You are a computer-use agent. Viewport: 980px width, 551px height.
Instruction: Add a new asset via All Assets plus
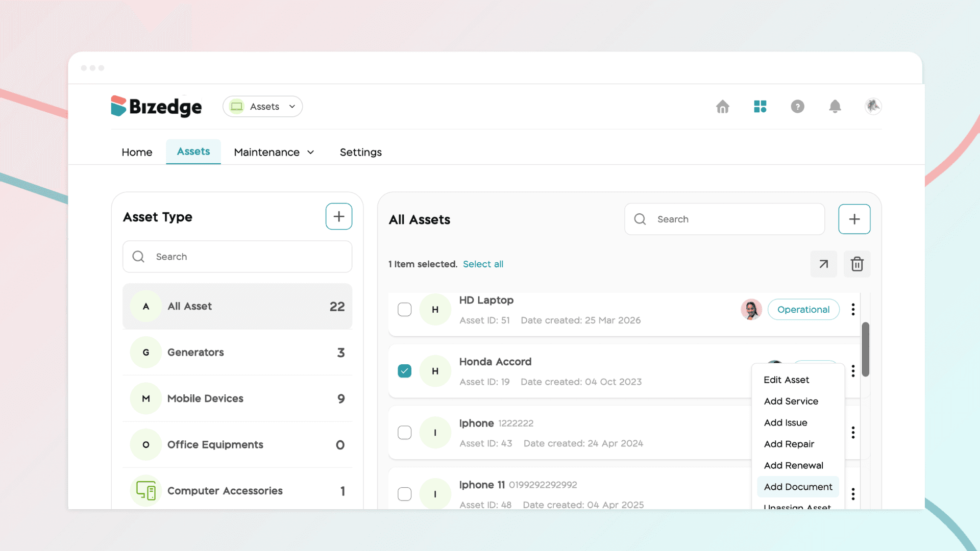point(854,219)
